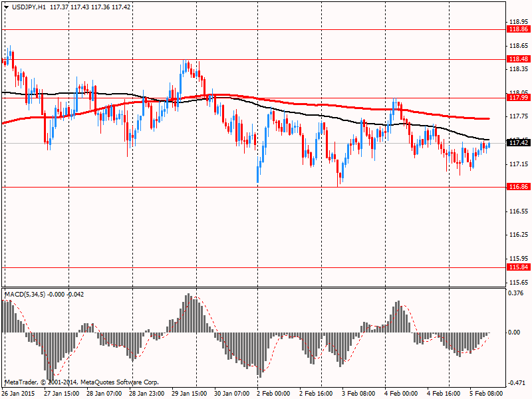
Task: Click the MetaTrader copyright text
Action: point(81,382)
